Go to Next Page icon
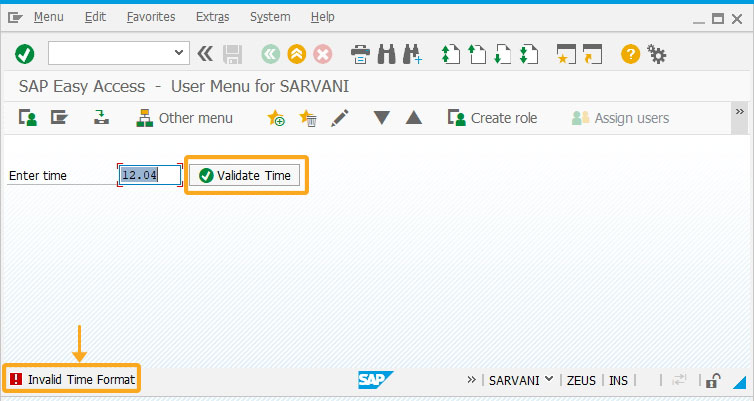The width and height of the screenshot is (754, 401). pos(503,54)
